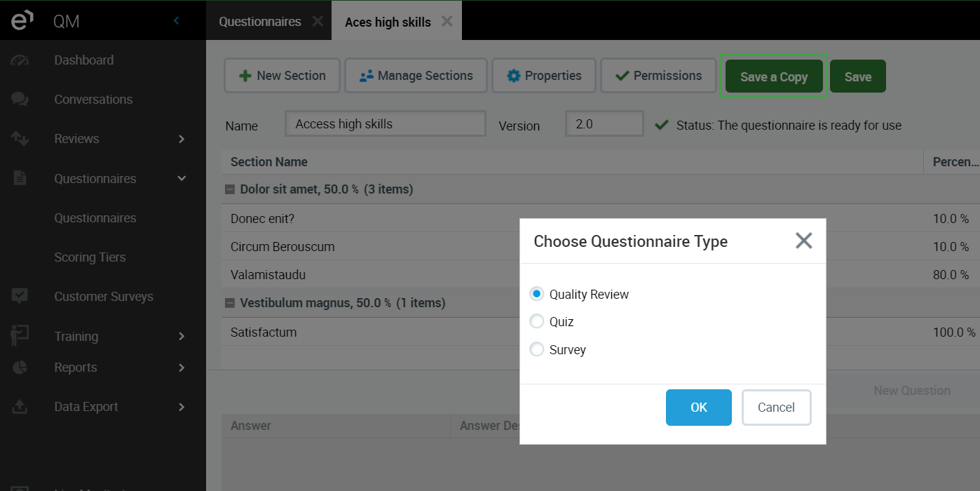Choose the Survey radio option
Screen dimensions: 980x491
click(x=537, y=349)
